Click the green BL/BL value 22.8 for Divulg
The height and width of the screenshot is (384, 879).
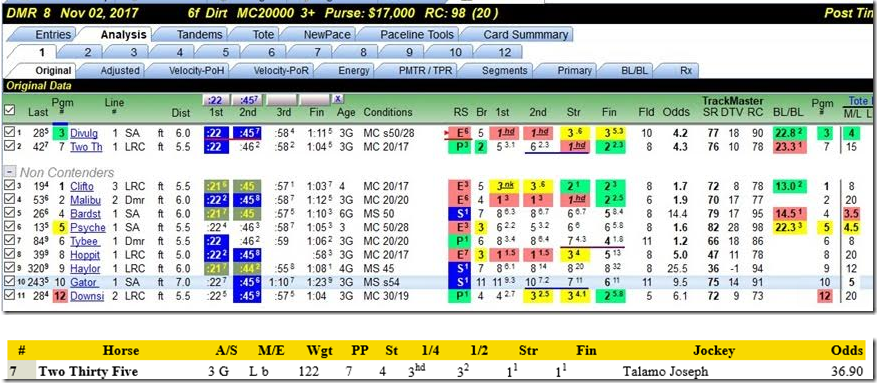tap(789, 133)
